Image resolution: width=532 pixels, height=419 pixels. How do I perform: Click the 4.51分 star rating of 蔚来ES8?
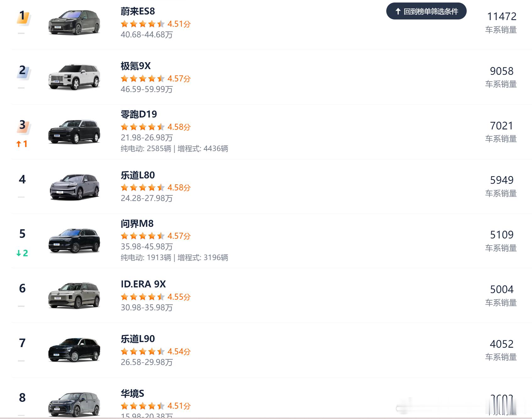156,24
